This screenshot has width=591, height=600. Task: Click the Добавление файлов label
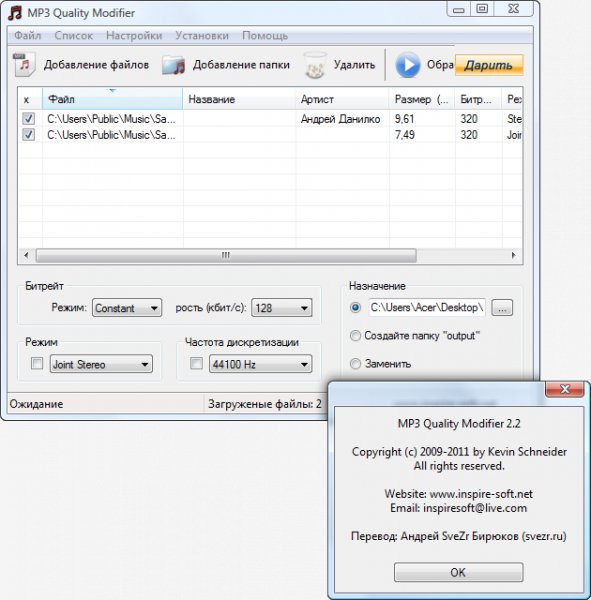pyautogui.click(x=96, y=65)
